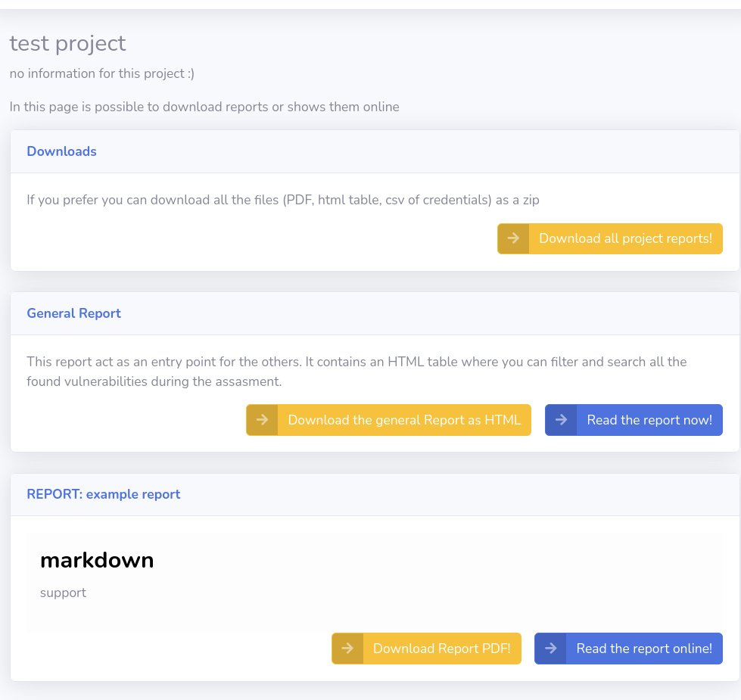Click Download Report PDF! button label
The width and height of the screenshot is (741, 700).
pyautogui.click(x=442, y=649)
